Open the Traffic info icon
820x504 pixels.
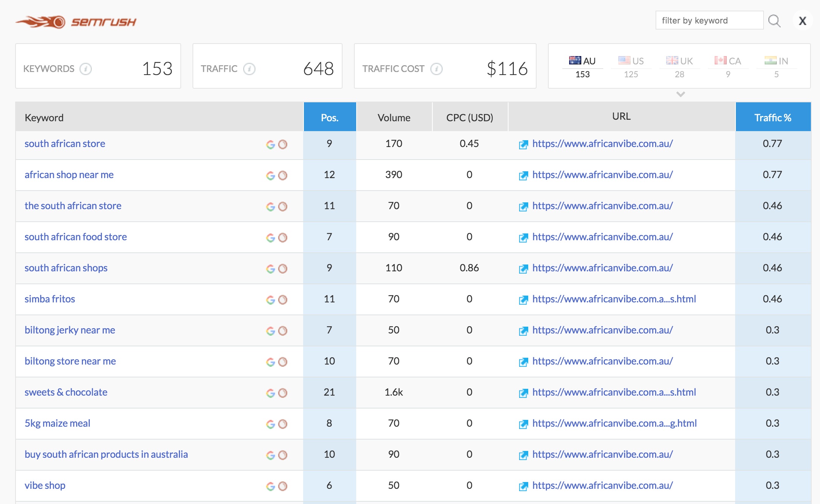pyautogui.click(x=249, y=69)
